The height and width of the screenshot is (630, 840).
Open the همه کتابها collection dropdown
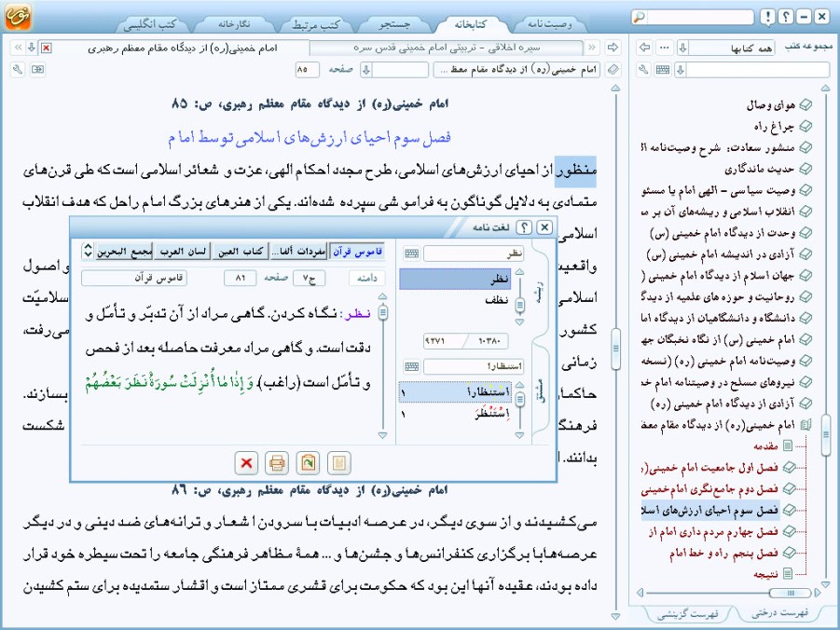click(x=682, y=48)
